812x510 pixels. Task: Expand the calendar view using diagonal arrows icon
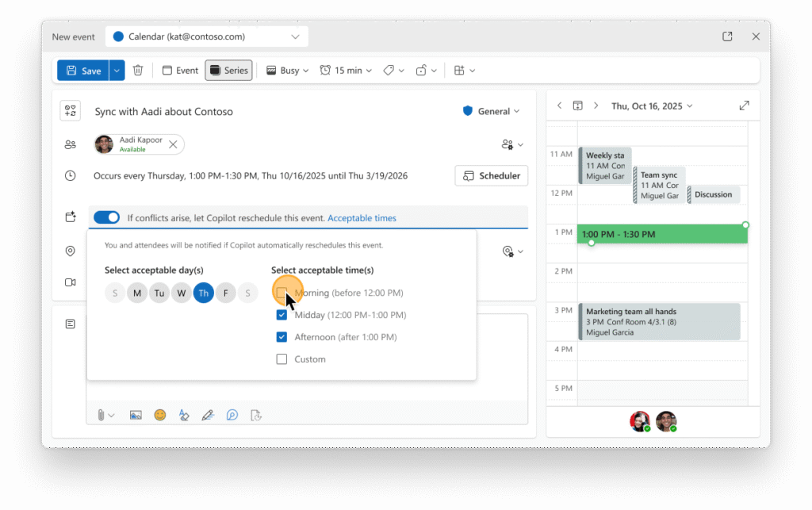click(744, 106)
